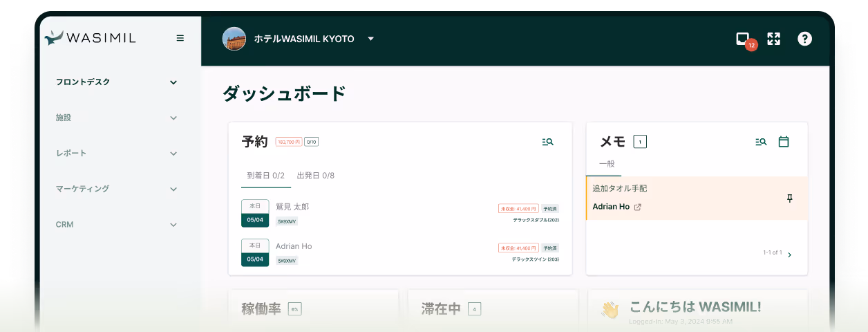This screenshot has width=868, height=332.
Task: Open reservation for 鷲見 太郎
Action: pyautogui.click(x=400, y=213)
